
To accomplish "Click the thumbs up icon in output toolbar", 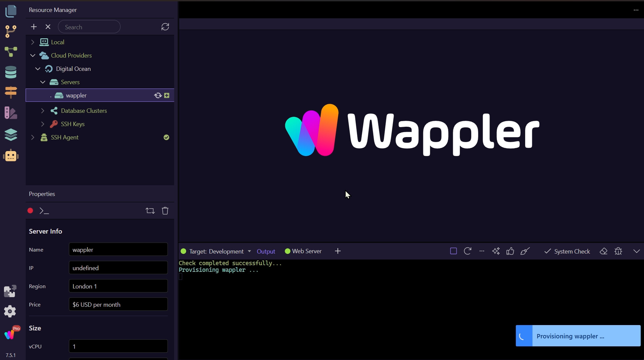I will click(x=510, y=251).
